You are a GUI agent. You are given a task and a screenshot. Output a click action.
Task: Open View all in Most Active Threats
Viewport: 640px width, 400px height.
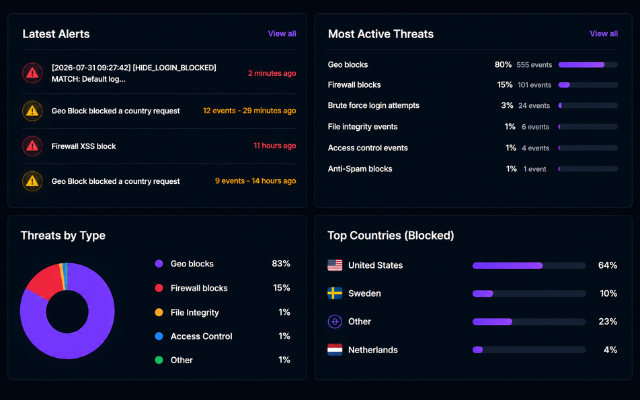coord(604,33)
